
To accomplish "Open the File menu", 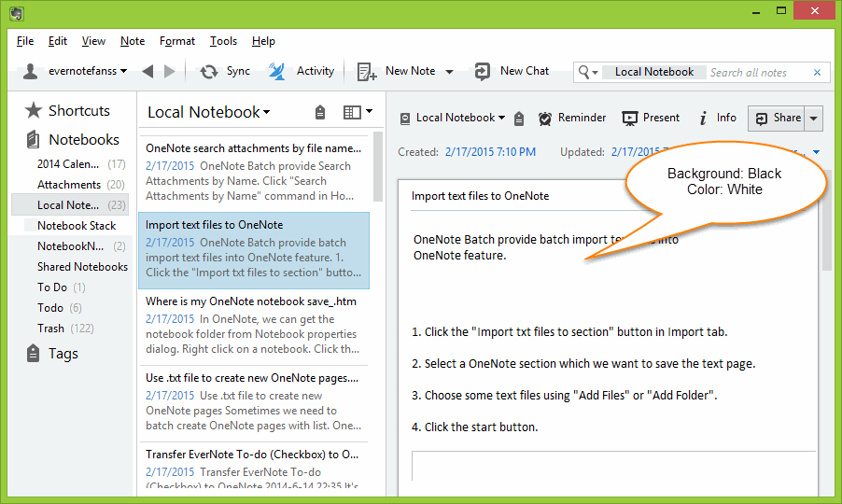I will tap(24, 41).
